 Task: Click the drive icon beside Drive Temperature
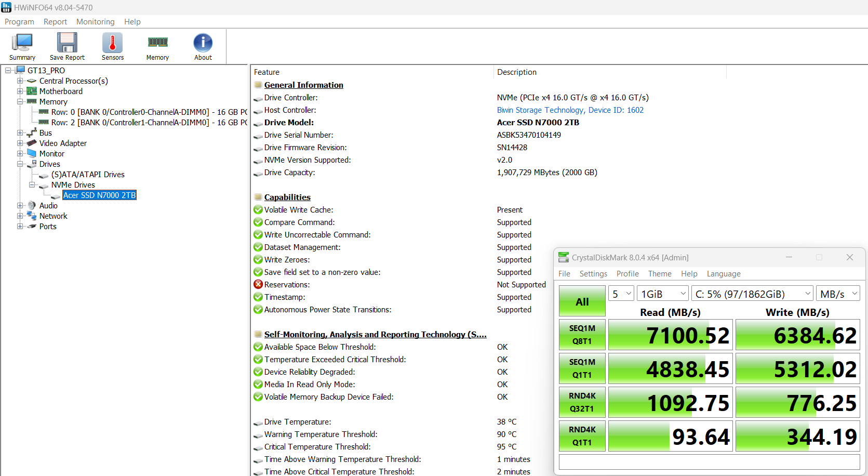coord(258,422)
